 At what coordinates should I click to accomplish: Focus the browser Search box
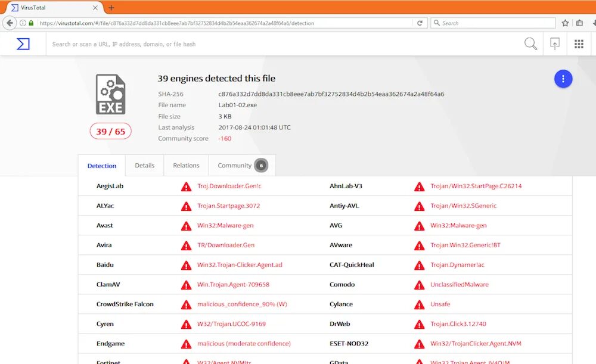(x=493, y=23)
